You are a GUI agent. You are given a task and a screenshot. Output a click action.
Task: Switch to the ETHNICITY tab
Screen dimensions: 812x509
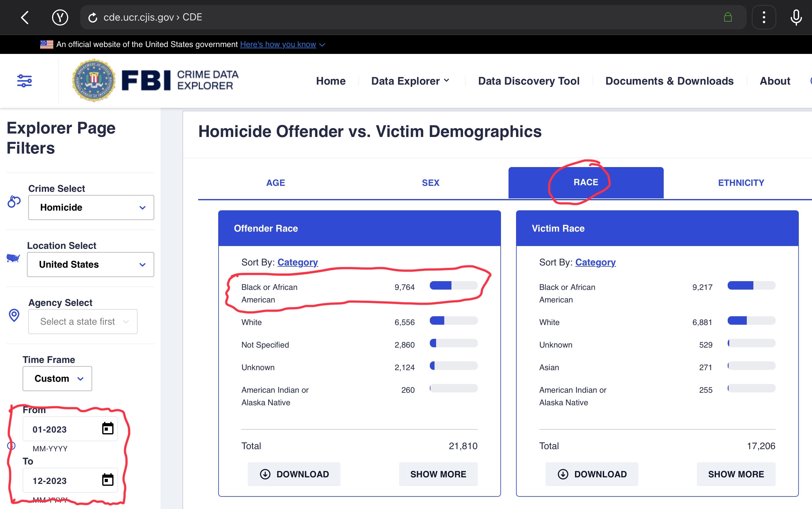[x=741, y=183]
